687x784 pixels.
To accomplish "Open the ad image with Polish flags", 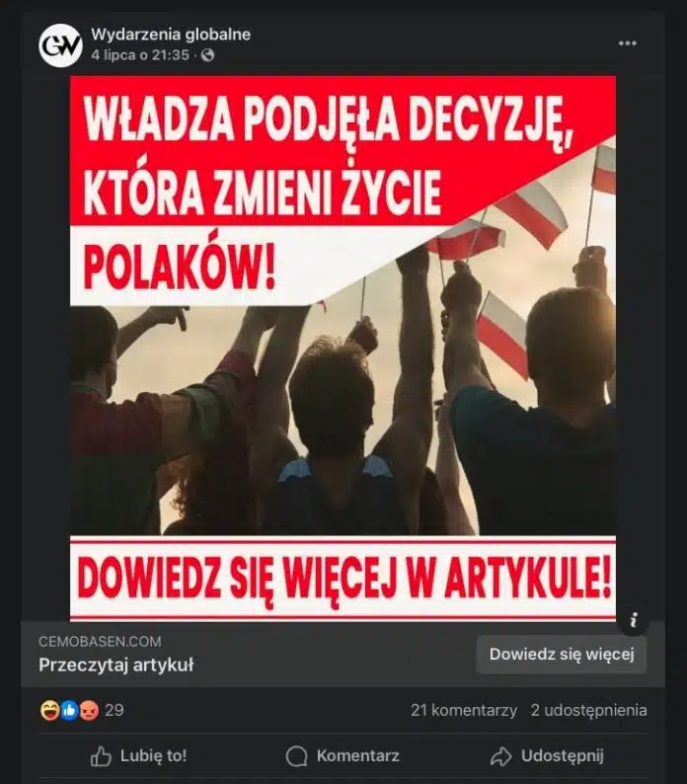I will click(343, 349).
